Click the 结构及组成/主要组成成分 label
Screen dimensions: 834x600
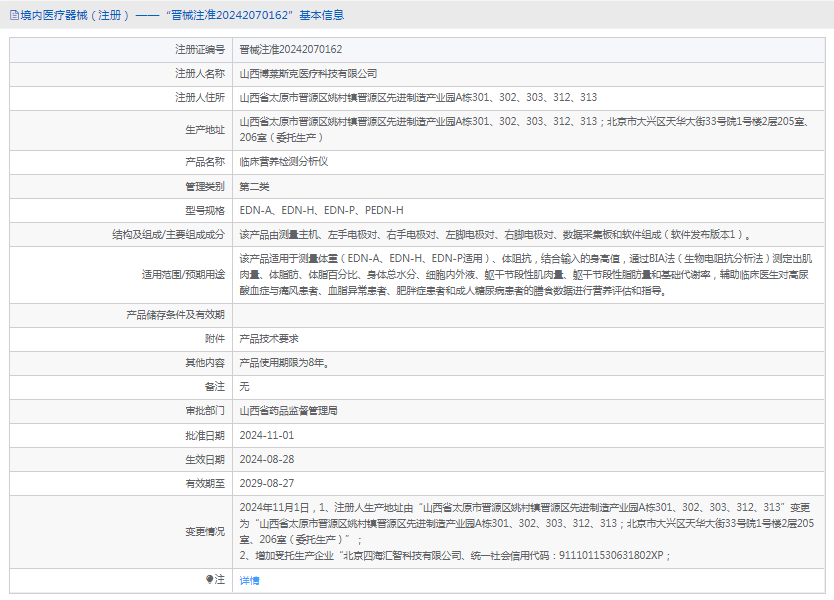168,235
